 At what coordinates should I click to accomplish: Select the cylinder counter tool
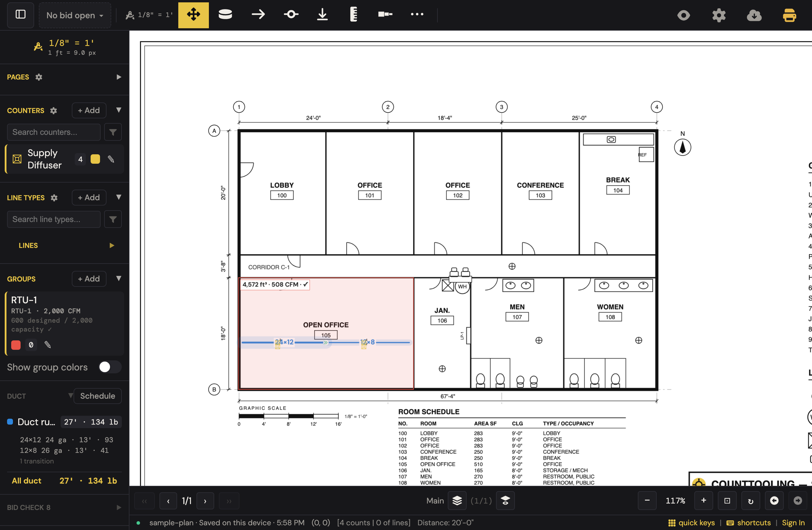tap(225, 15)
